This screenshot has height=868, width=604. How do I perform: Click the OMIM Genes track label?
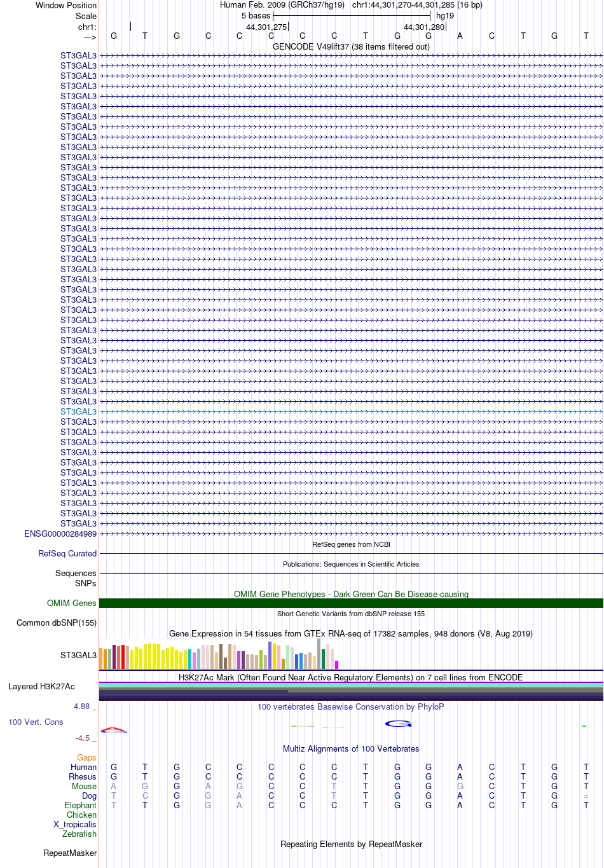pos(72,603)
